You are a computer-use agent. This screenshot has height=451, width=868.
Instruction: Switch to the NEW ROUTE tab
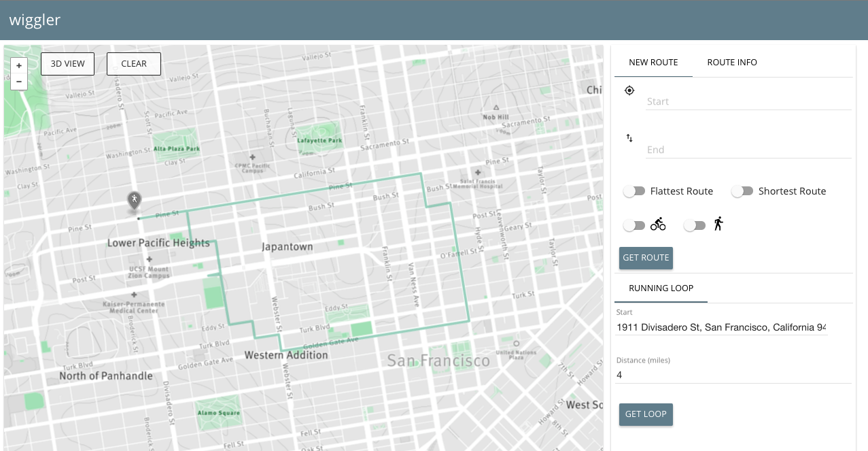[653, 62]
